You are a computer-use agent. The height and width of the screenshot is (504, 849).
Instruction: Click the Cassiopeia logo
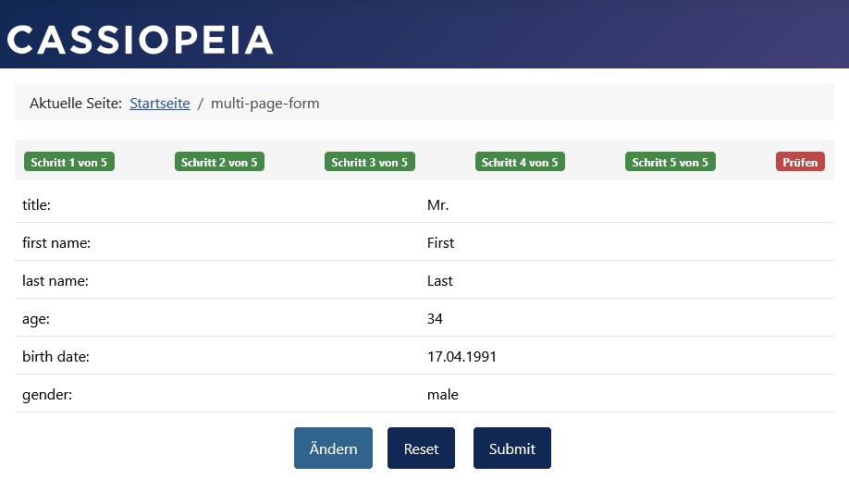141,40
